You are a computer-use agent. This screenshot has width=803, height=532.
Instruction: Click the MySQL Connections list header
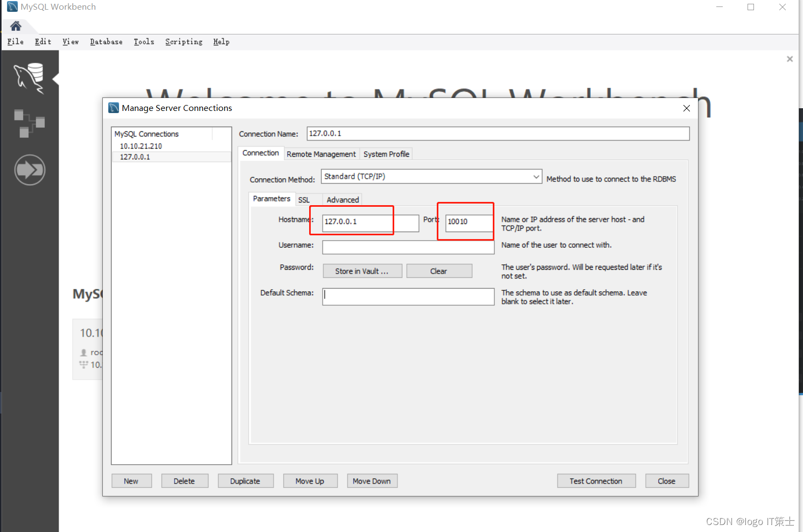coord(162,134)
